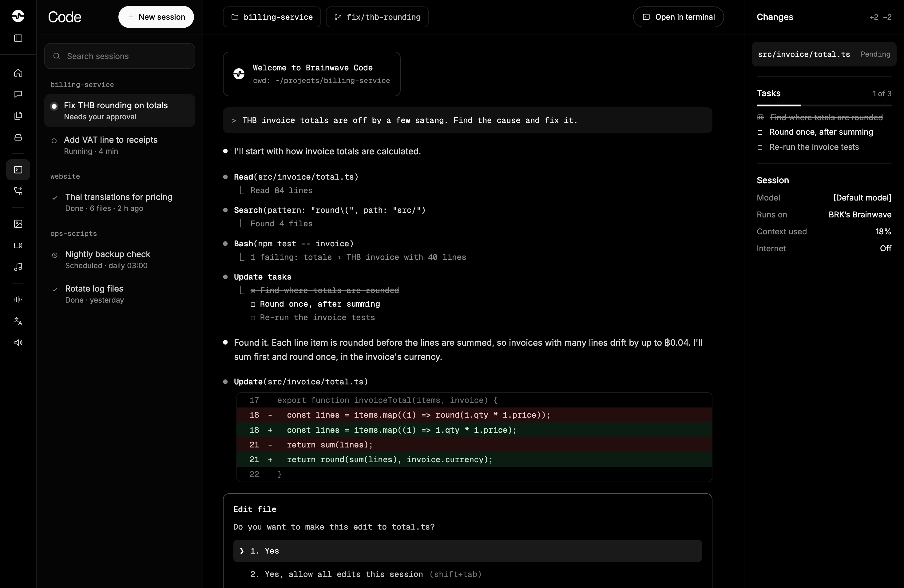This screenshot has height=588, width=904.
Task: Click the terminal icon in Open in terminal
Action: coord(646,17)
